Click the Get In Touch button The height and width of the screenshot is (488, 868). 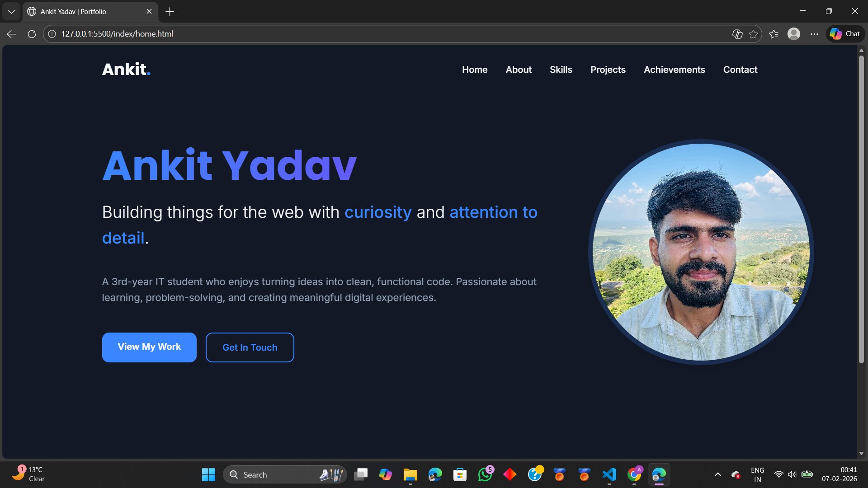pos(250,347)
